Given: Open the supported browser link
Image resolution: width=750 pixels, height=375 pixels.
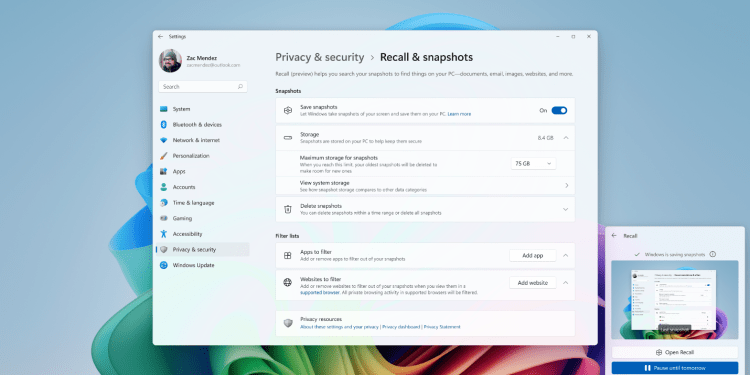Looking at the screenshot, I should pos(320,292).
